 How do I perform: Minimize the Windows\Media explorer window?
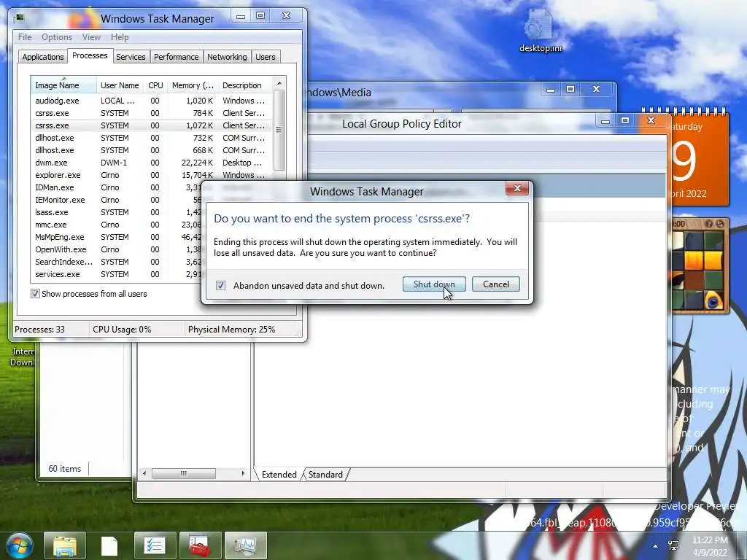(x=550, y=89)
